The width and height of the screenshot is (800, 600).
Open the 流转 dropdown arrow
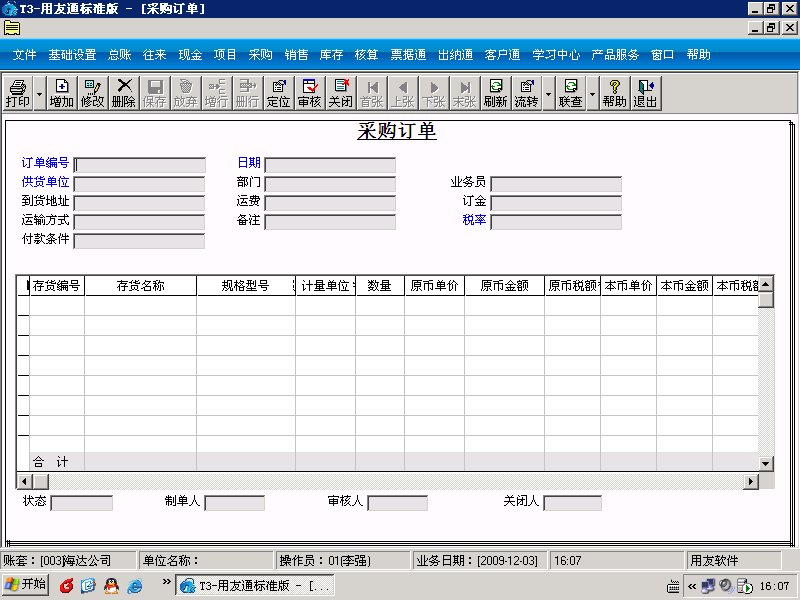coord(548,93)
